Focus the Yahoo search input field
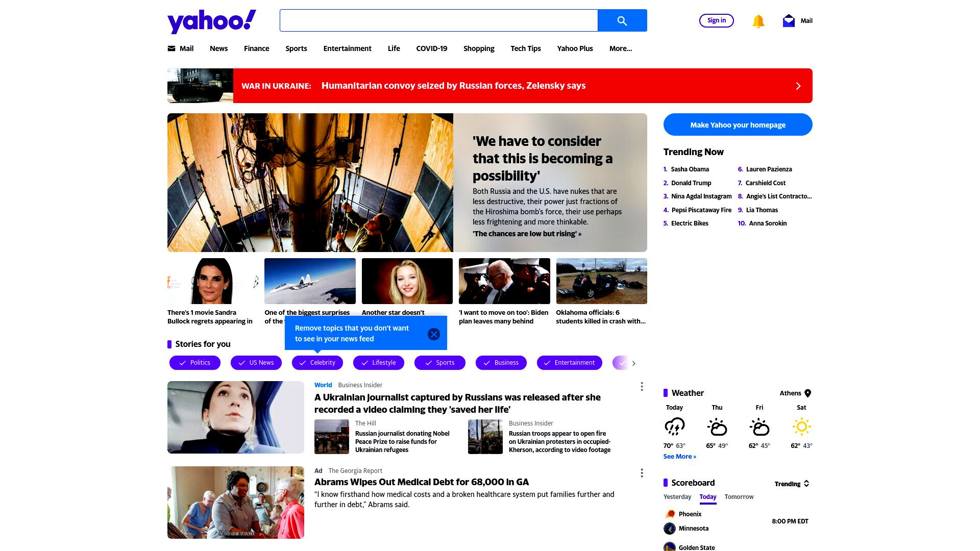Screen dimensions: 980x551 click(438, 20)
